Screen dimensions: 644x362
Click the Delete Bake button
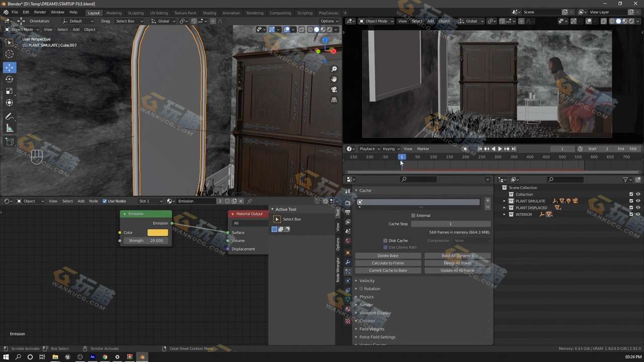(388, 256)
